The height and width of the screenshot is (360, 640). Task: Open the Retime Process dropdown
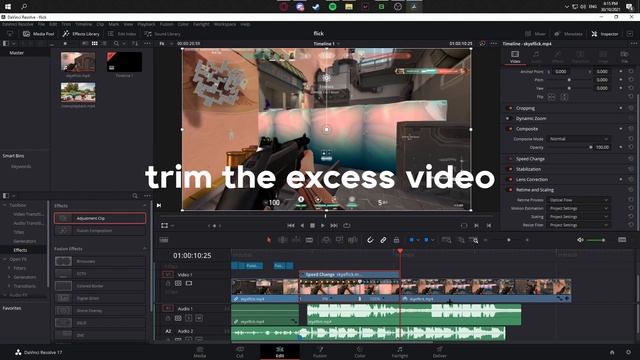[578, 200]
